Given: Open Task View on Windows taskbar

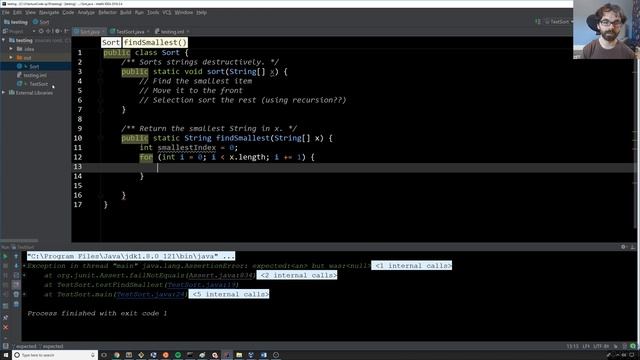Looking at the screenshot, I should pyautogui.click(x=104, y=355).
